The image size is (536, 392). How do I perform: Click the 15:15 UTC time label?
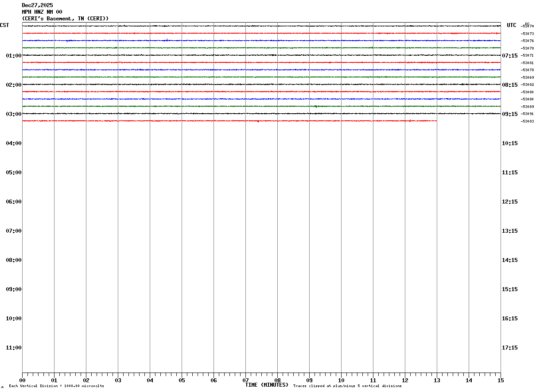click(509, 289)
